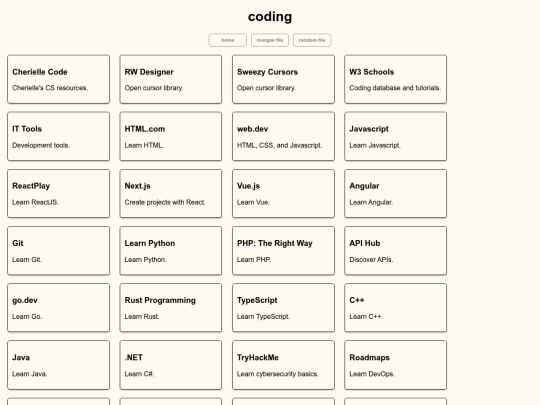Viewport: 540px width, 405px height.
Task: Open the Java card
Action: (x=59, y=365)
